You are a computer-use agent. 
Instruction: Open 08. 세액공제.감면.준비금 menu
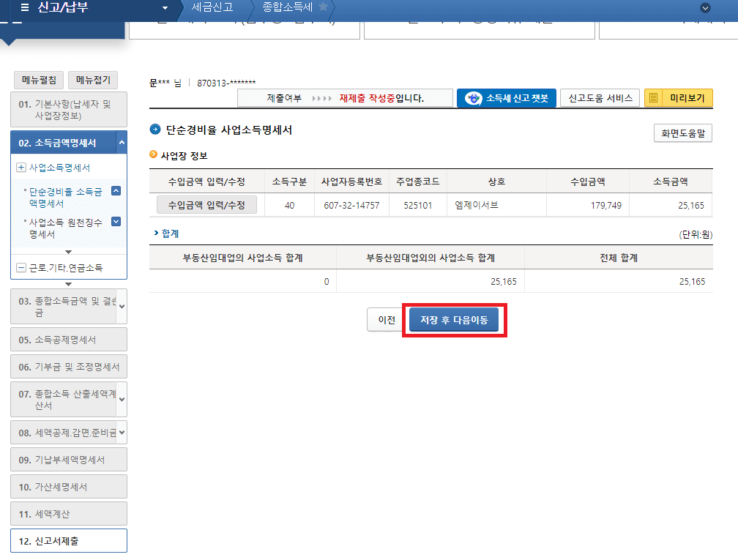click(x=64, y=433)
